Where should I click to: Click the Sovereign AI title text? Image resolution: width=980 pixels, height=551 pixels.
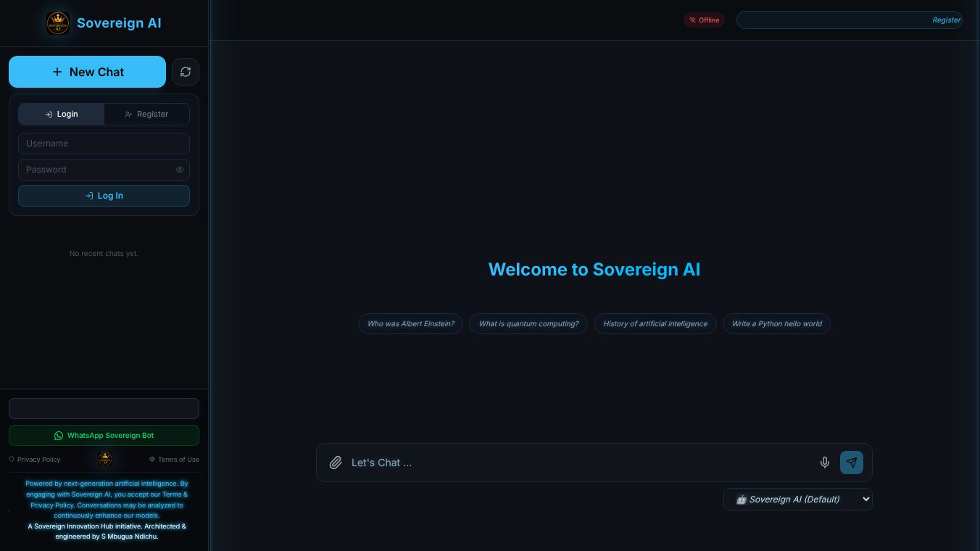119,23
